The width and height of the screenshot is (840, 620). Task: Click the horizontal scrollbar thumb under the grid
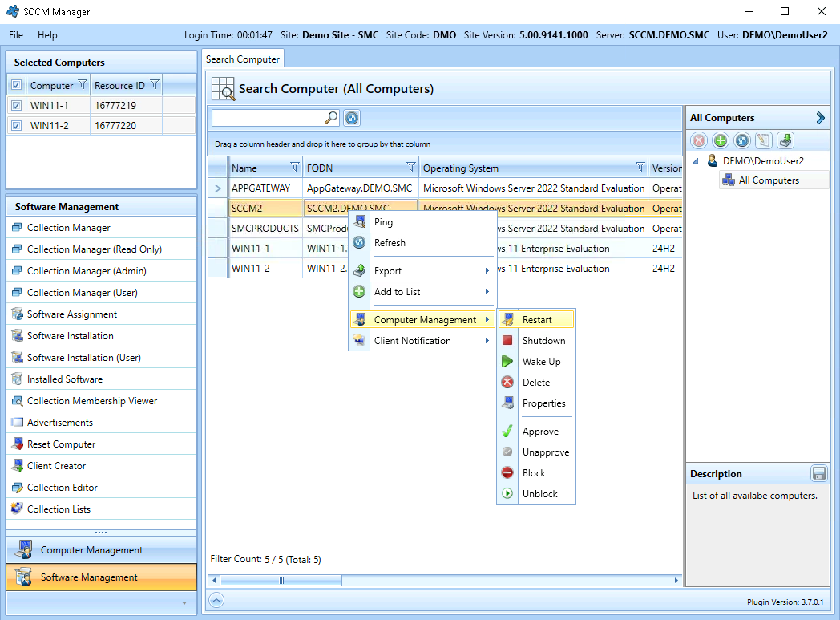[281, 581]
